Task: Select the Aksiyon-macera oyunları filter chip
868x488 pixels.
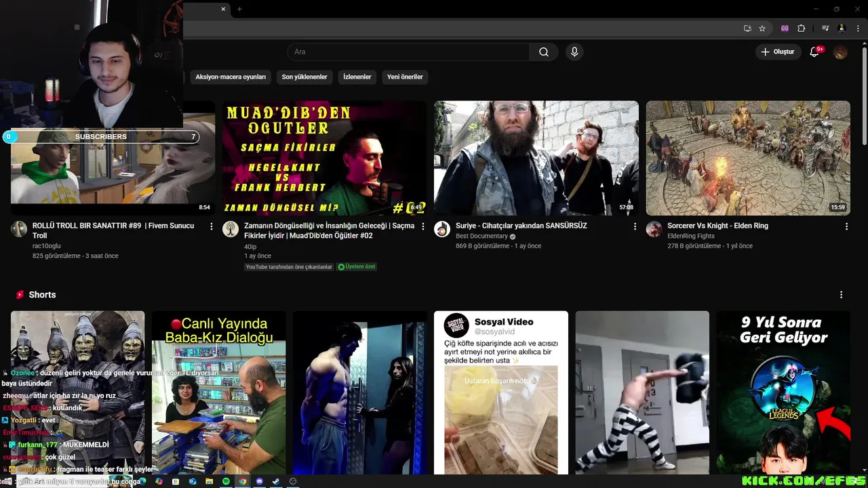Action: point(231,77)
